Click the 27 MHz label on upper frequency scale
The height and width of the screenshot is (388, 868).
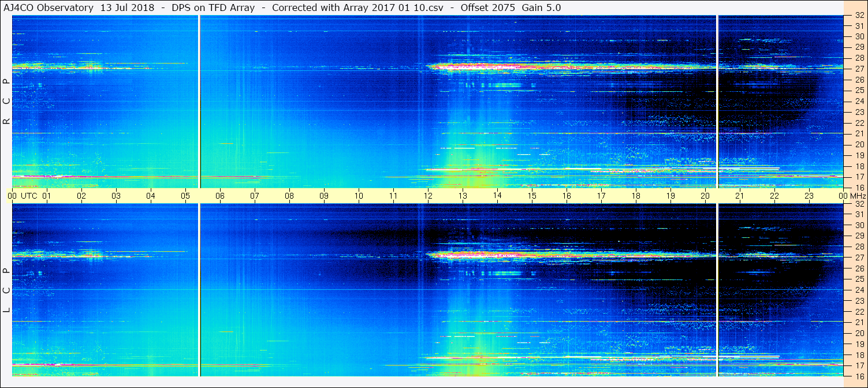click(859, 69)
